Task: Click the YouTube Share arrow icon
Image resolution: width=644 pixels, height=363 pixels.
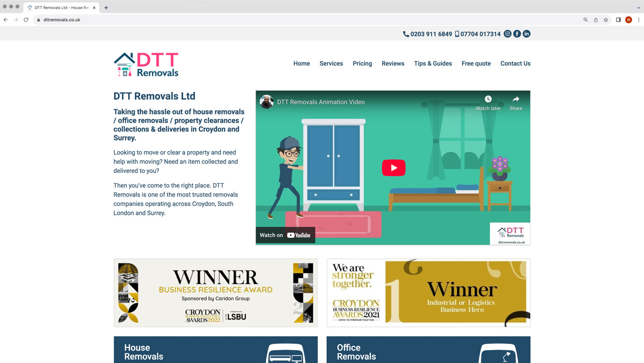Action: pos(516,99)
